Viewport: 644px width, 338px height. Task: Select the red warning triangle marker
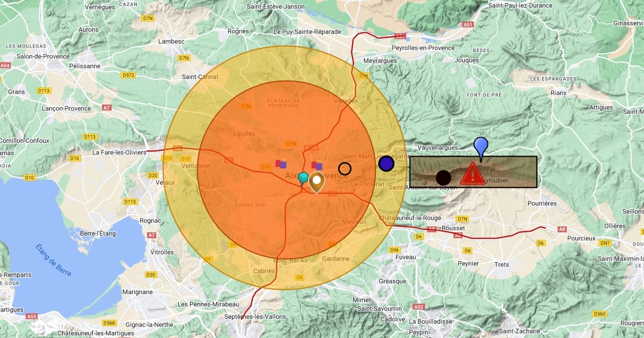[x=472, y=174]
